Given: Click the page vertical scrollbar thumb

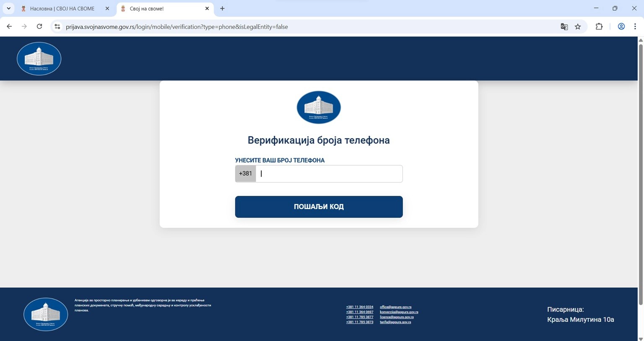Looking at the screenshot, I should click(x=641, y=174).
